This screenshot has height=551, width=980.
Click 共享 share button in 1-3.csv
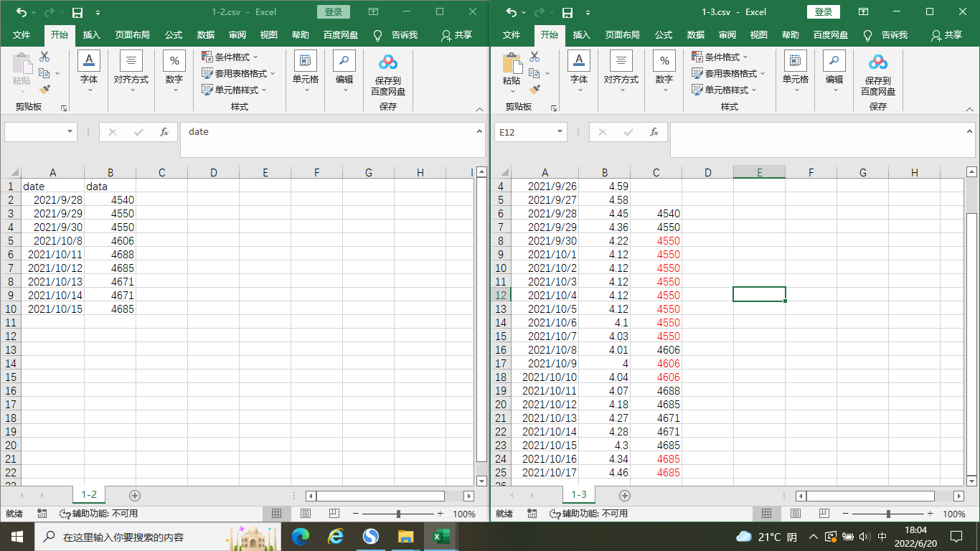(946, 35)
